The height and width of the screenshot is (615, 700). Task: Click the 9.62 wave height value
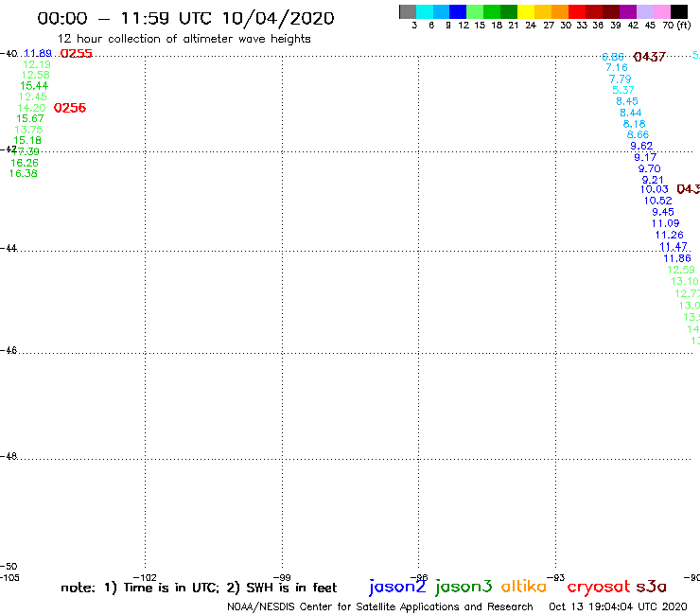coord(641,146)
